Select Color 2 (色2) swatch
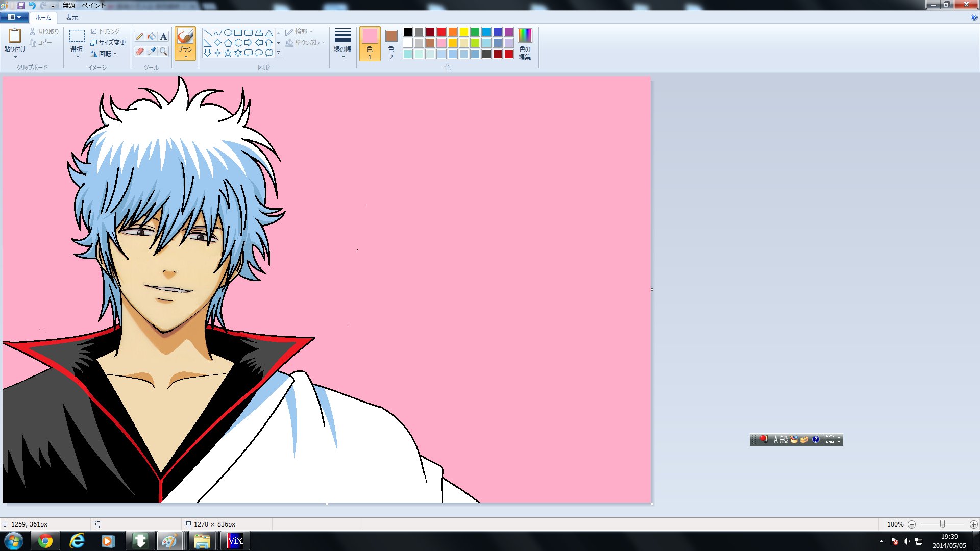The width and height of the screenshot is (980, 551). (x=391, y=44)
